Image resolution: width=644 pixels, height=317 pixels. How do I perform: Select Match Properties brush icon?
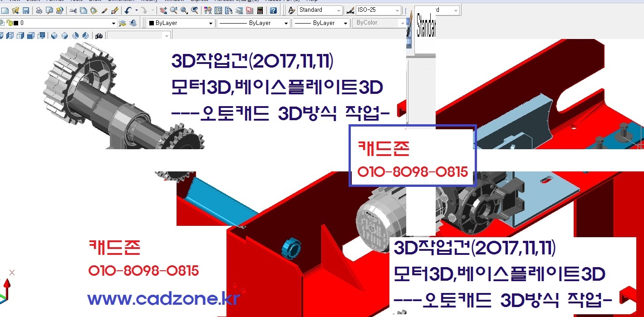(x=104, y=10)
